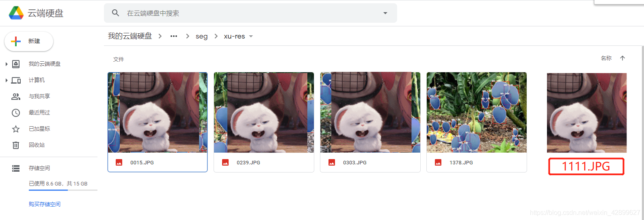
Task: Open 我的云端硬盘 in sidebar
Action: coord(45,64)
